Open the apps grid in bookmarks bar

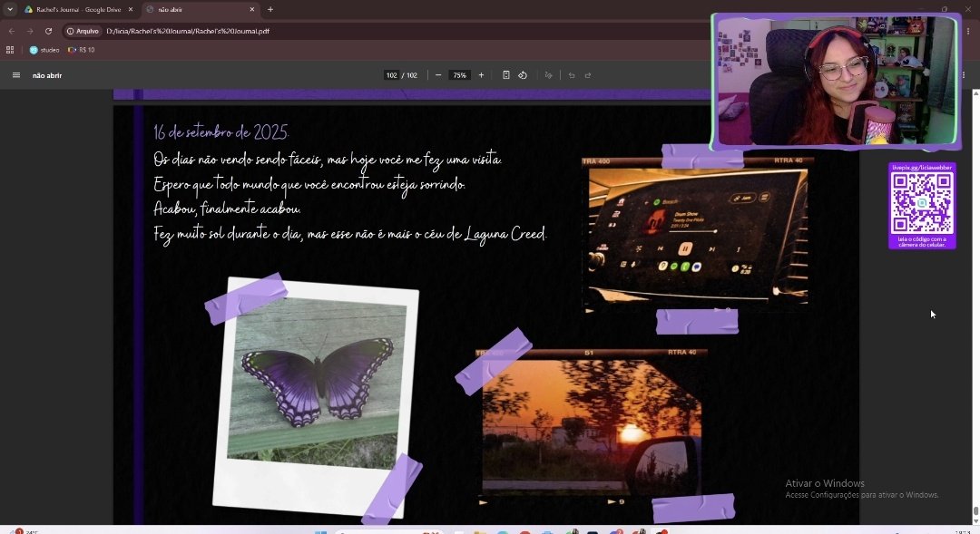tap(10, 50)
